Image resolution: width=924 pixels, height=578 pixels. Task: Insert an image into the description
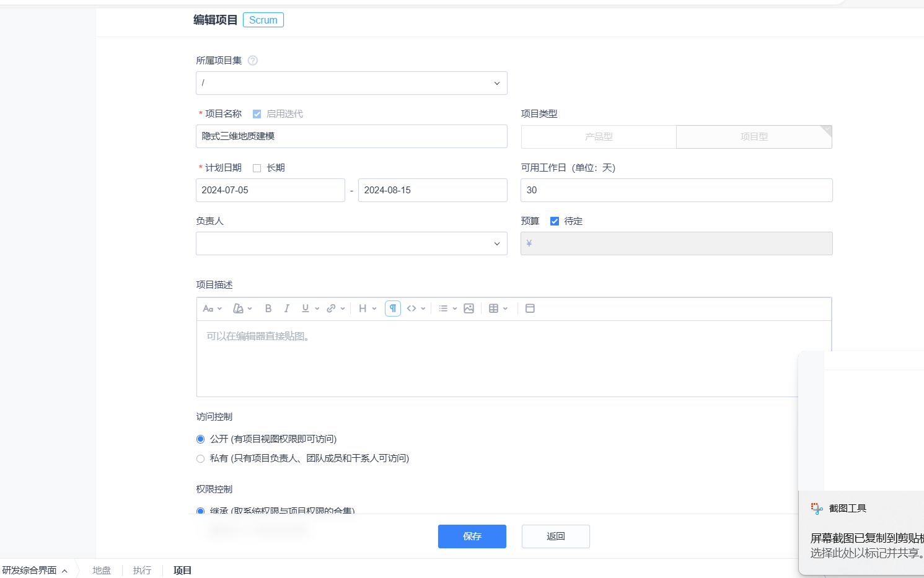[469, 309]
